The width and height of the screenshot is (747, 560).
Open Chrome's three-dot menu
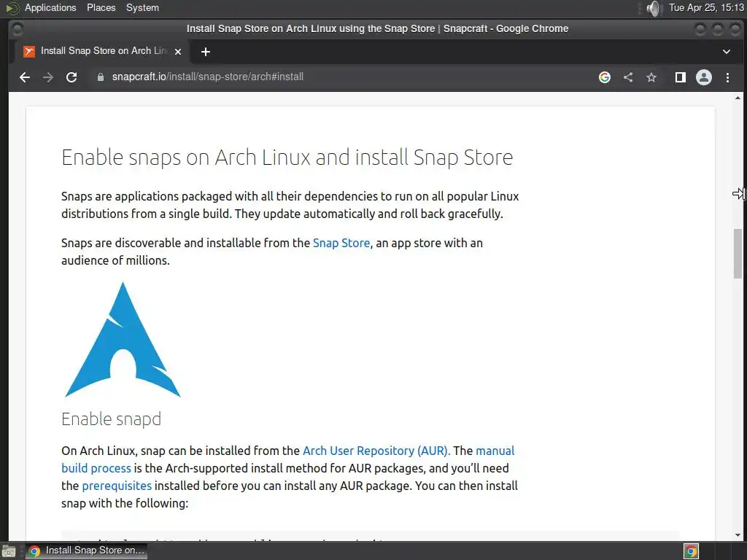(x=727, y=77)
